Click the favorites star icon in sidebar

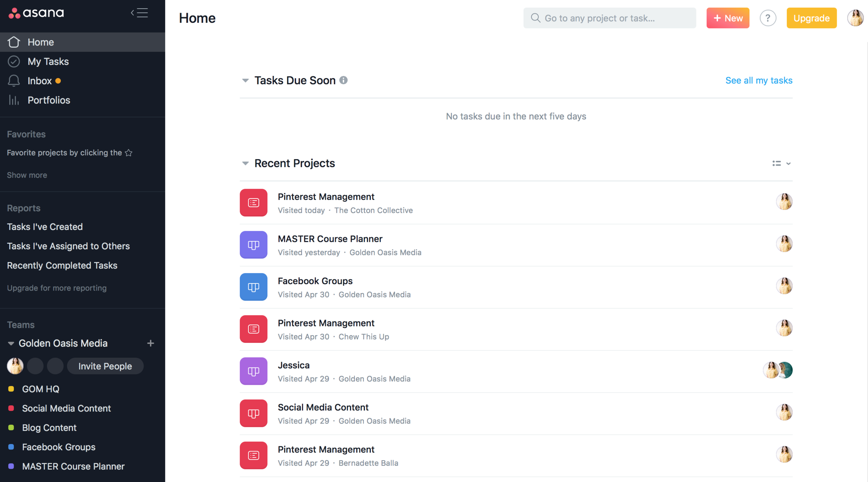pyautogui.click(x=129, y=153)
